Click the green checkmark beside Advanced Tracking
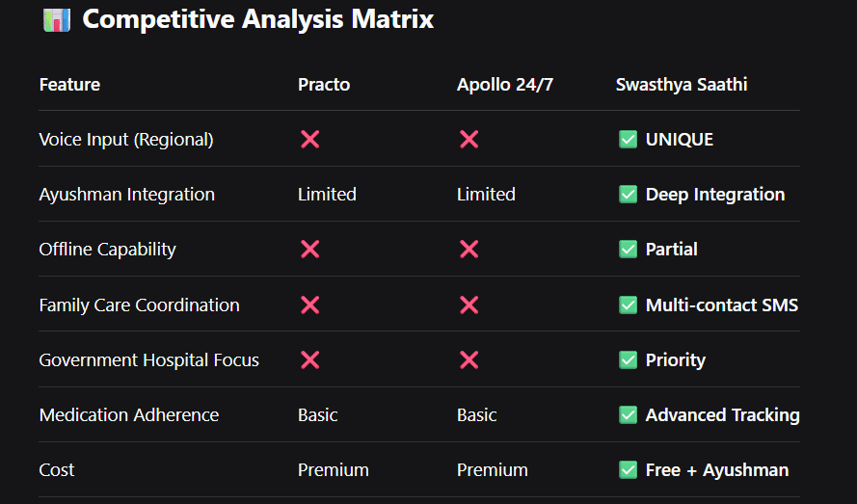857x504 pixels. [628, 415]
